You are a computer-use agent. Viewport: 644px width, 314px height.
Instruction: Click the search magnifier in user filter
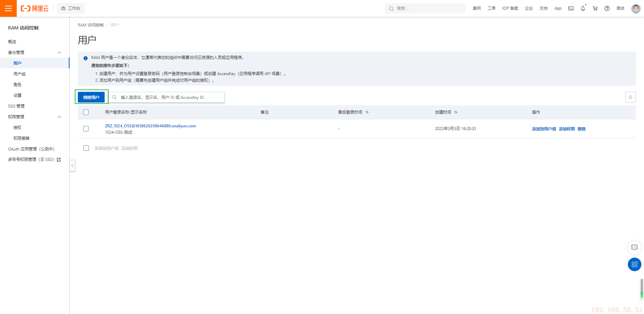coord(114,97)
